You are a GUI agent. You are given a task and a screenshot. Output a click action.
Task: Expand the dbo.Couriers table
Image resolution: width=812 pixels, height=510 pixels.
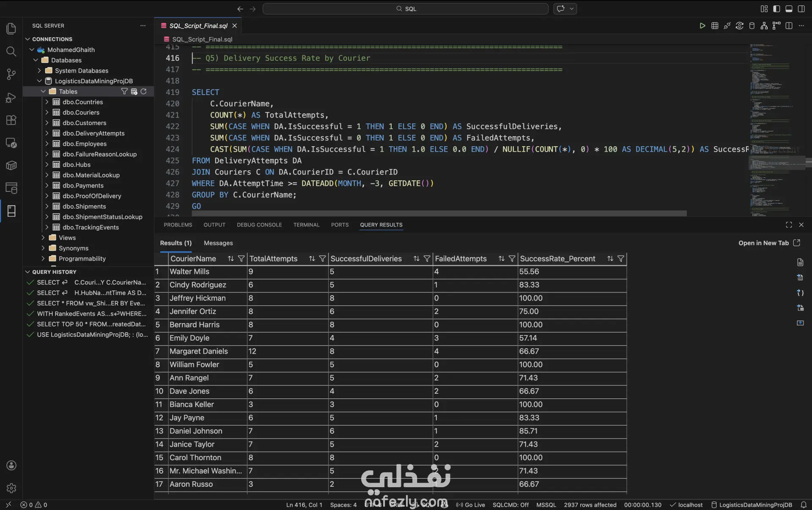[x=47, y=112]
